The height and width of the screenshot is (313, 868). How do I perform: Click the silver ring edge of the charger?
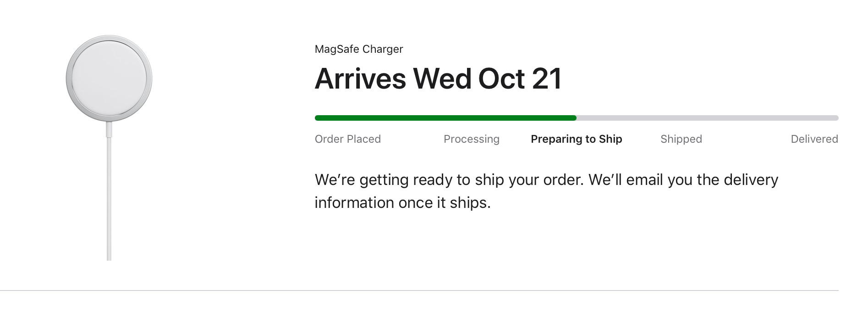(69, 78)
